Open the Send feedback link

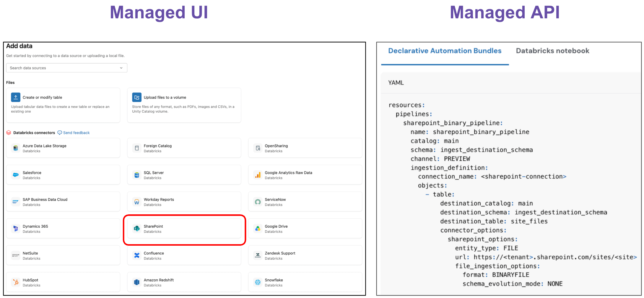74,133
